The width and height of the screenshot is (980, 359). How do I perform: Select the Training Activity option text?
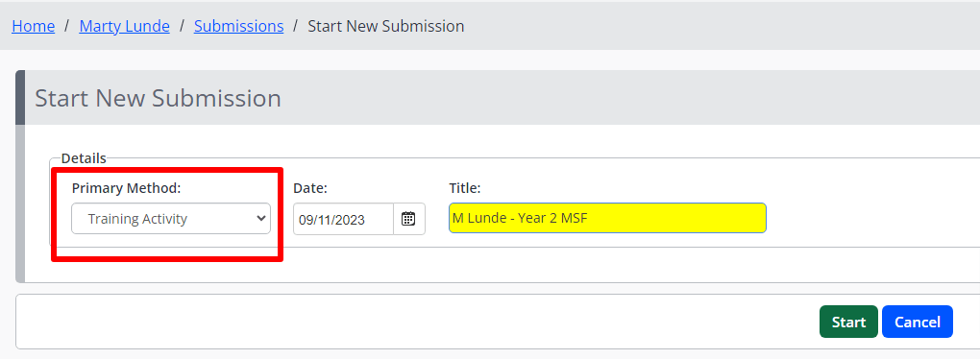[x=137, y=219]
